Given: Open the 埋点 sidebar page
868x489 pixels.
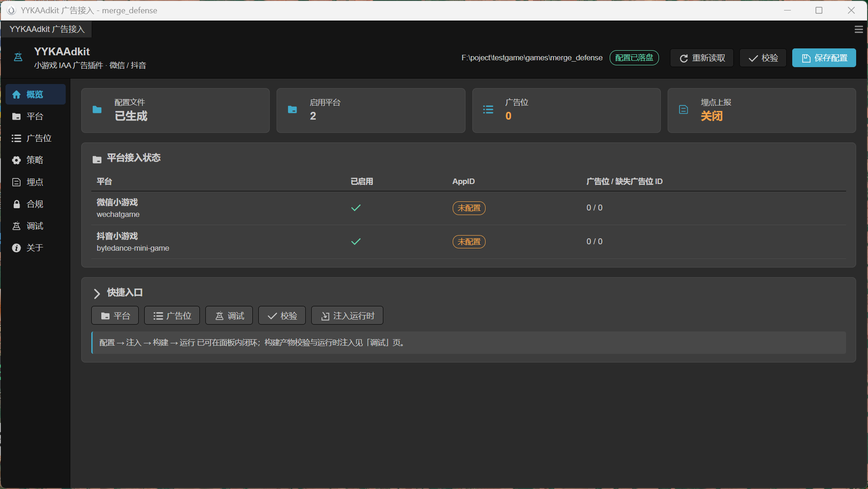Looking at the screenshot, I should (x=36, y=182).
